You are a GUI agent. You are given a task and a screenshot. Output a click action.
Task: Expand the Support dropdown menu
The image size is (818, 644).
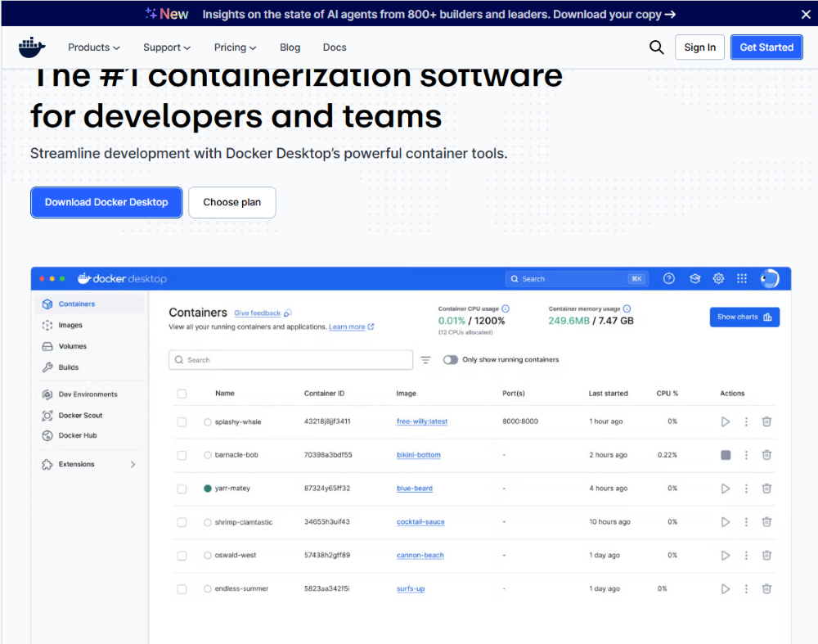pos(167,47)
